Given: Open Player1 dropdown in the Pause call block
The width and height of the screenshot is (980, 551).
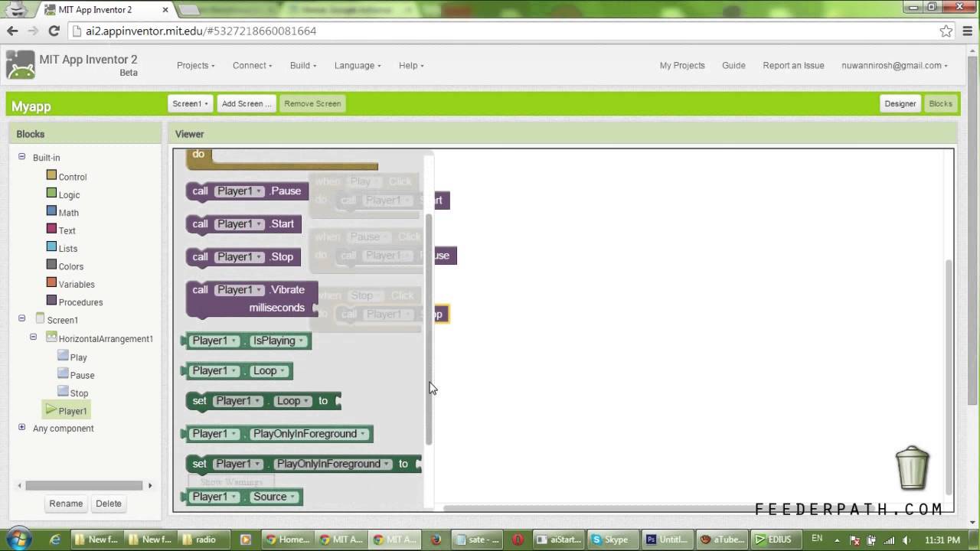Looking at the screenshot, I should coord(240,191).
